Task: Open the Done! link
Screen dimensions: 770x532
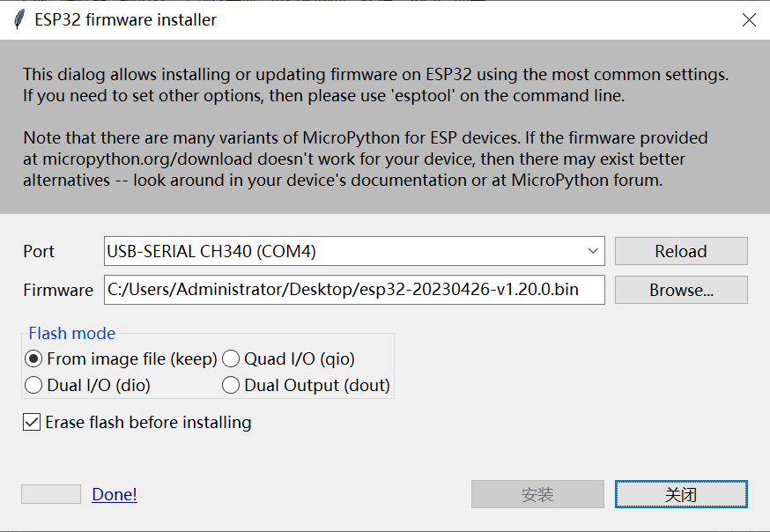Action: [115, 494]
